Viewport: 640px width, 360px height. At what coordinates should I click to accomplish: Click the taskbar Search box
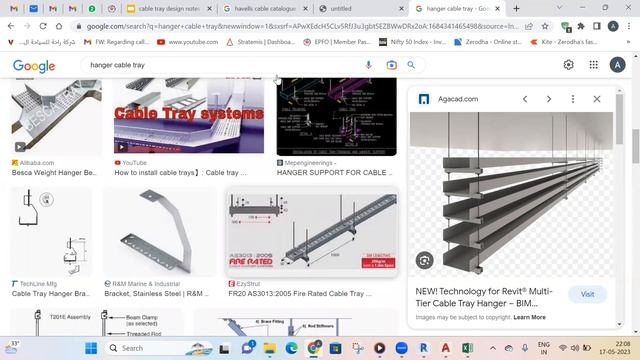pos(159,348)
